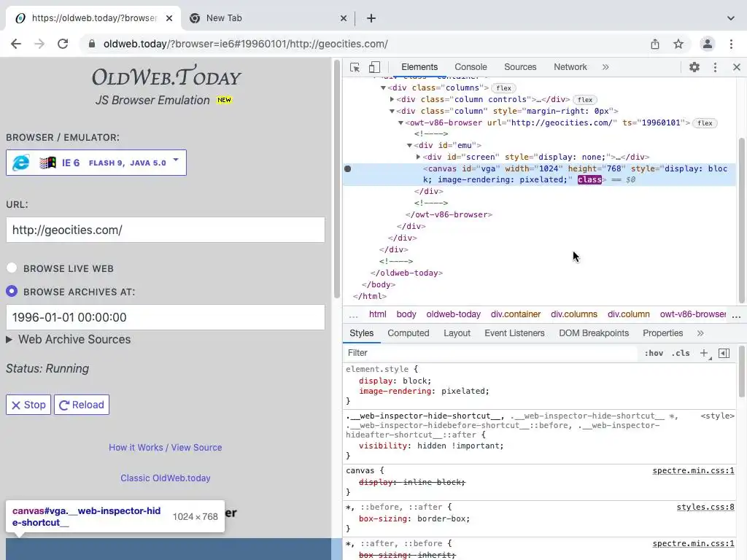Viewport: 747px width, 560px height.
Task: Click the Stop emulator button
Action: (x=28, y=405)
